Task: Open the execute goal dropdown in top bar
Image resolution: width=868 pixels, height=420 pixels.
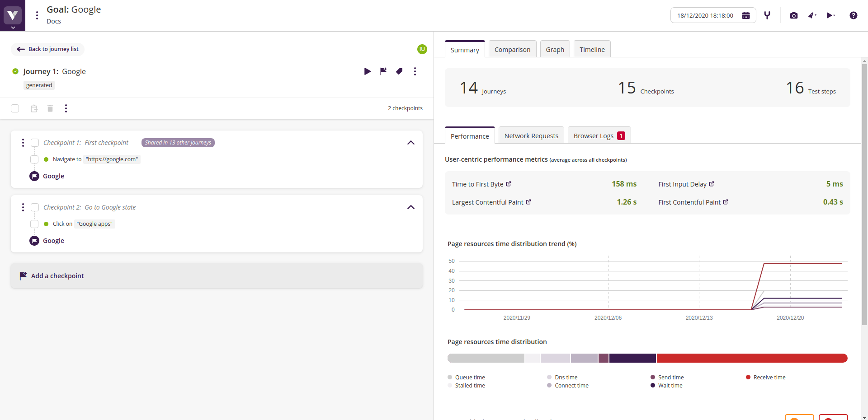Action: tap(830, 15)
